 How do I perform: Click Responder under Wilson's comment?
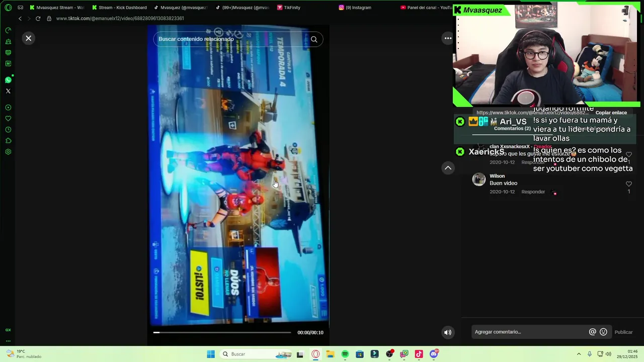(x=533, y=192)
